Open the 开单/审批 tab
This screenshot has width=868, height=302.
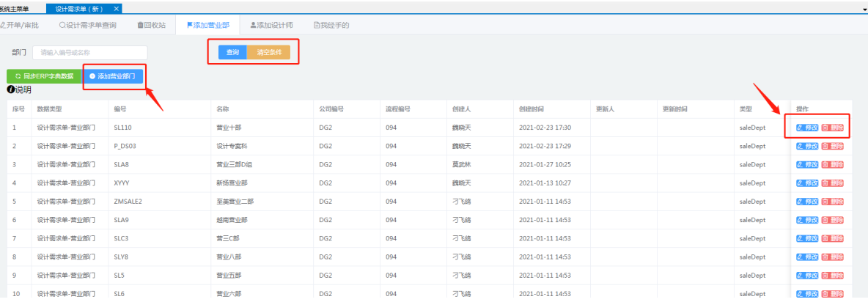tap(19, 26)
